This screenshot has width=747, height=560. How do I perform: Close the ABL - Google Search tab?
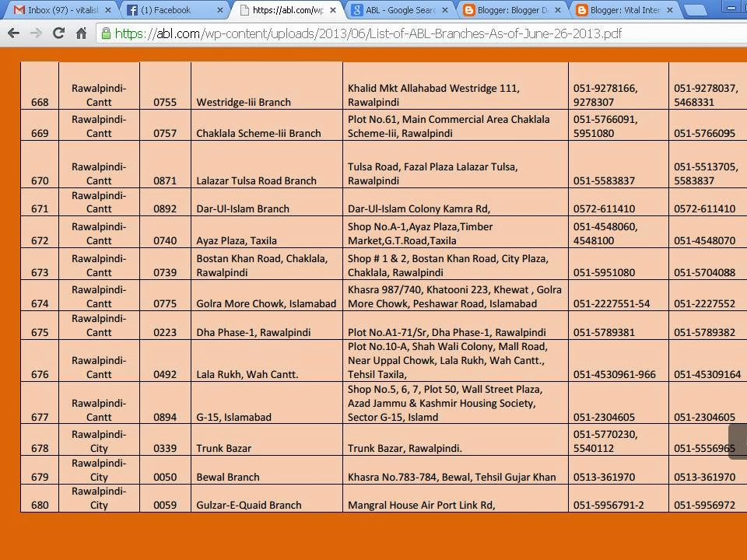(445, 10)
